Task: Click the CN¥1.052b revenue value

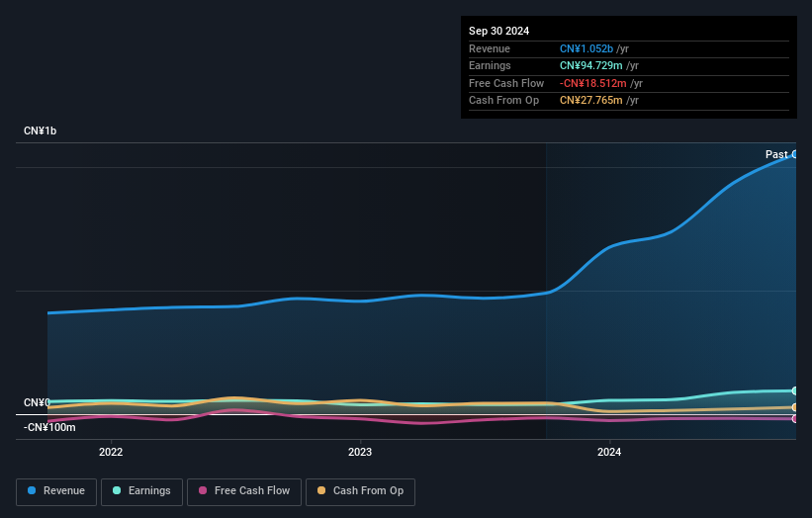Action: [x=586, y=48]
